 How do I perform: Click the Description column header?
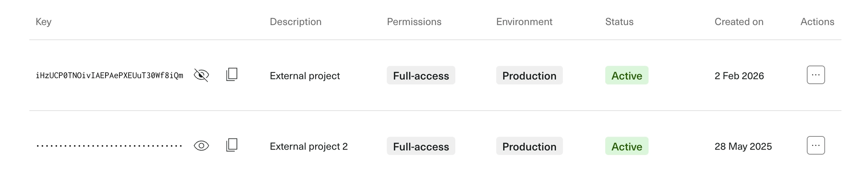[x=295, y=22]
